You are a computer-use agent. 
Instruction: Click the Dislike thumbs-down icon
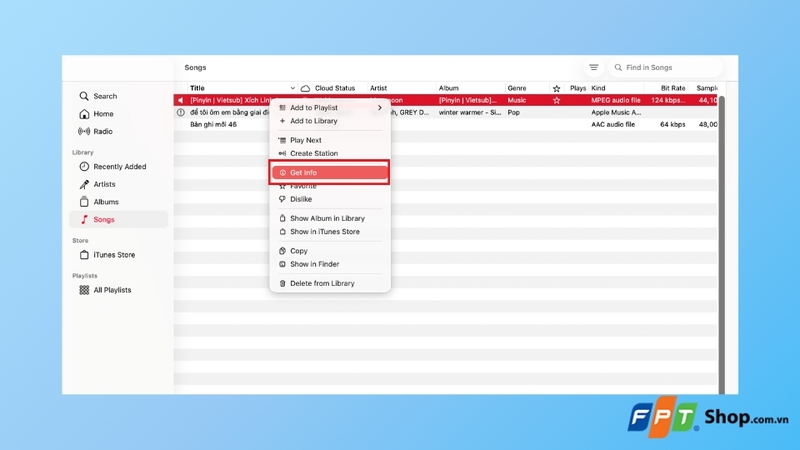[282, 199]
